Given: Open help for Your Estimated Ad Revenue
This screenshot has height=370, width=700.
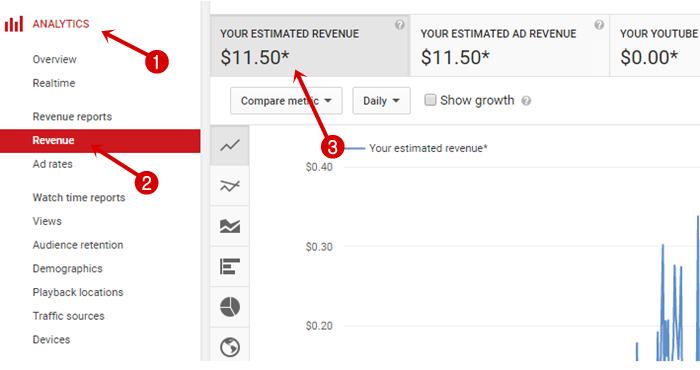Looking at the screenshot, I should pyautogui.click(x=599, y=25).
